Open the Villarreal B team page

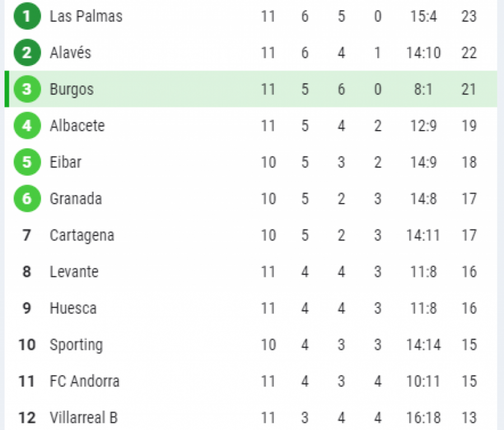point(83,418)
